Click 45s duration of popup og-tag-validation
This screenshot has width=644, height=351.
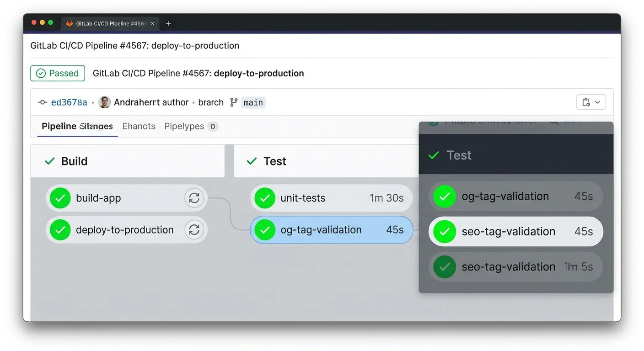click(584, 197)
